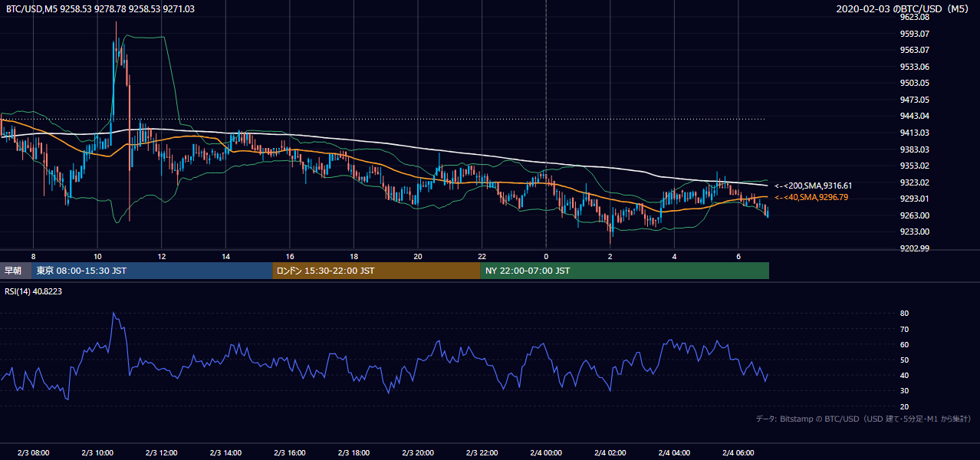
Task: Click hour label 8 under price chart
Action: pyautogui.click(x=33, y=256)
